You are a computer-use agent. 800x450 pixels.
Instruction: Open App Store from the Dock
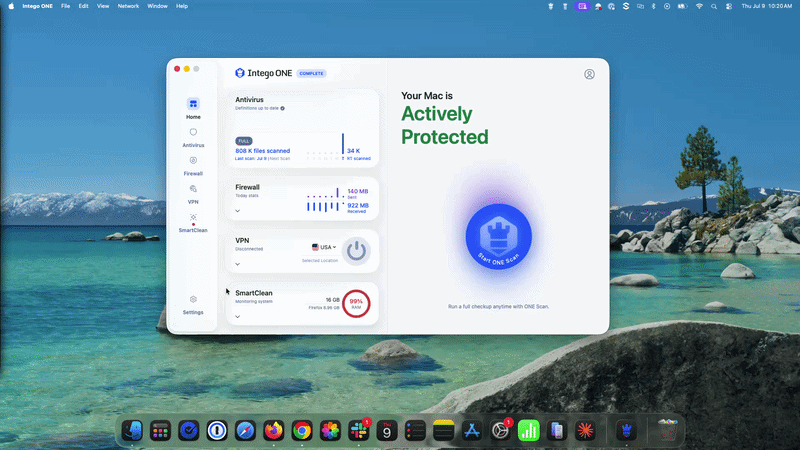click(472, 431)
